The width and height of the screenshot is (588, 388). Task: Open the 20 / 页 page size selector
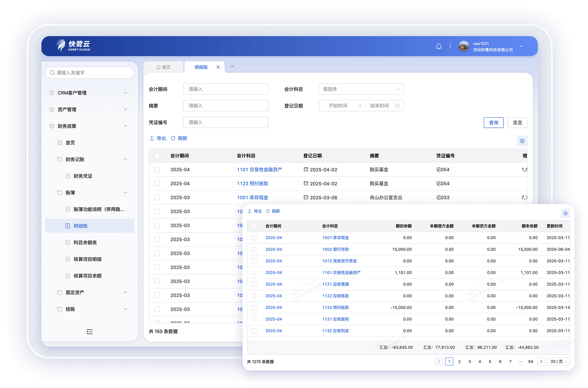coord(558,362)
